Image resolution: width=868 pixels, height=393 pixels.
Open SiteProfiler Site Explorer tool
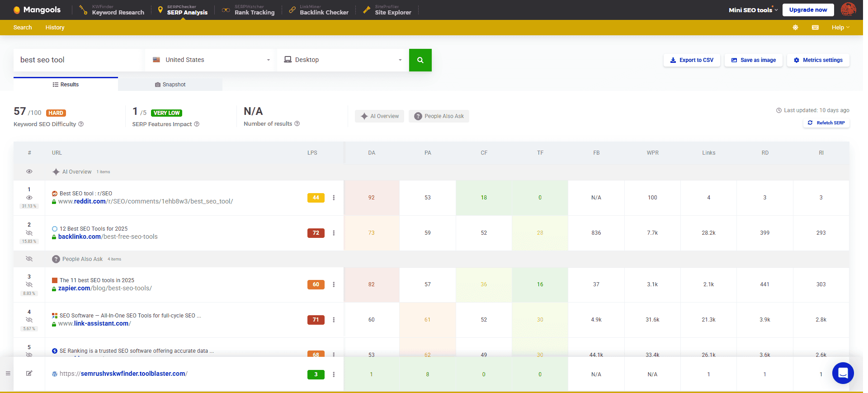(x=387, y=9)
